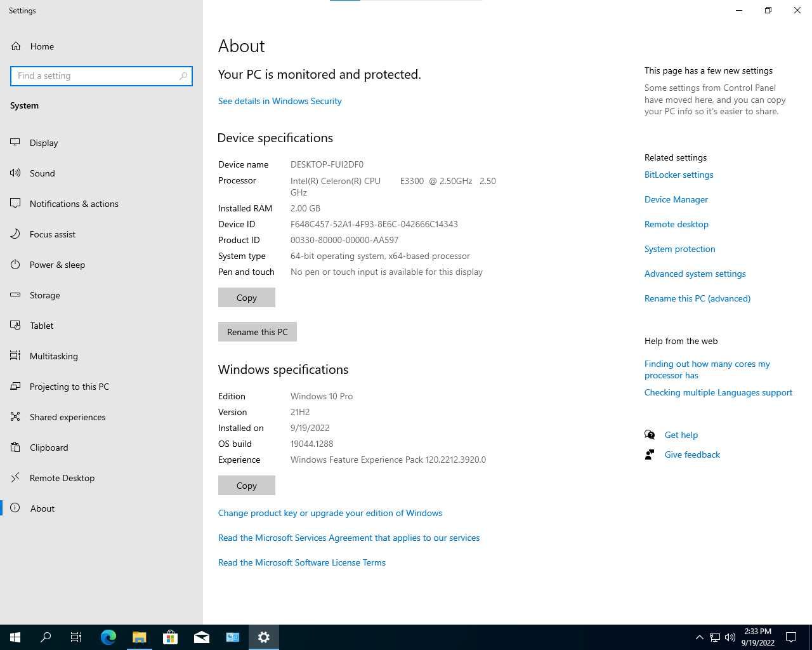Click the volume tray icon
This screenshot has width=812, height=650.
point(730,637)
